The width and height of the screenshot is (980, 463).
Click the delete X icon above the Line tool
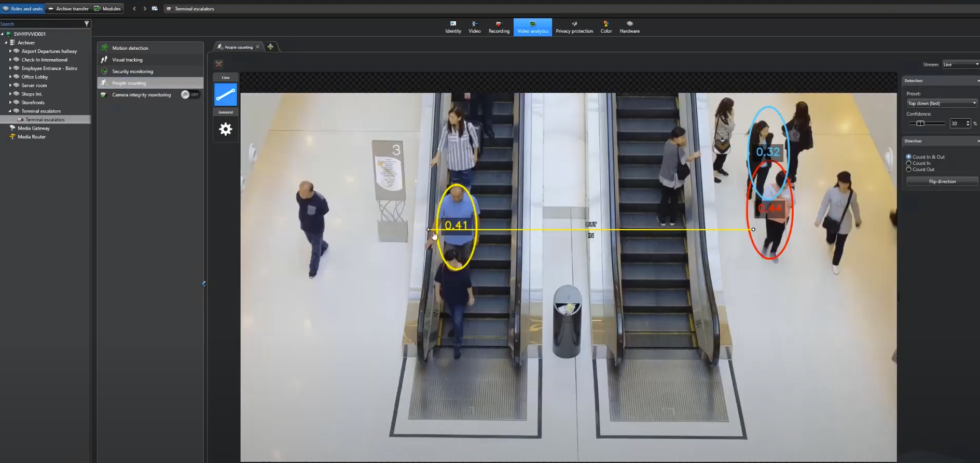[218, 64]
